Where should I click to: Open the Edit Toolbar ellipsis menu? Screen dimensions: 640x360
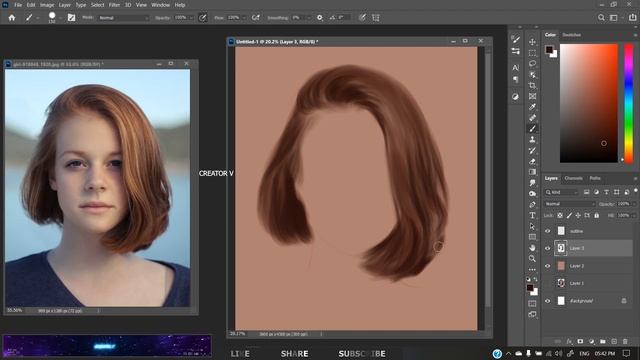click(x=532, y=269)
